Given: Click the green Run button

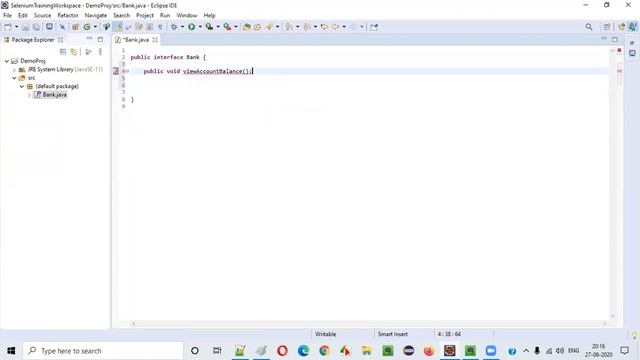Looking at the screenshot, I should pyautogui.click(x=191, y=27).
